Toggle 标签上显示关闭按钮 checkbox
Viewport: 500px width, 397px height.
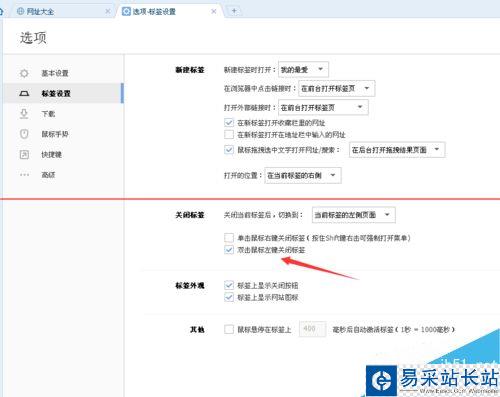click(229, 285)
